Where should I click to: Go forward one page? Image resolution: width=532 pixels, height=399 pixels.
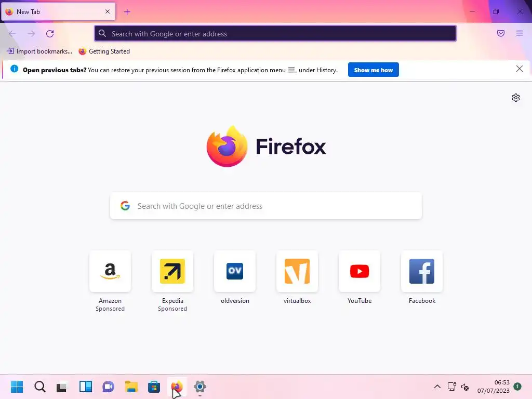point(31,34)
